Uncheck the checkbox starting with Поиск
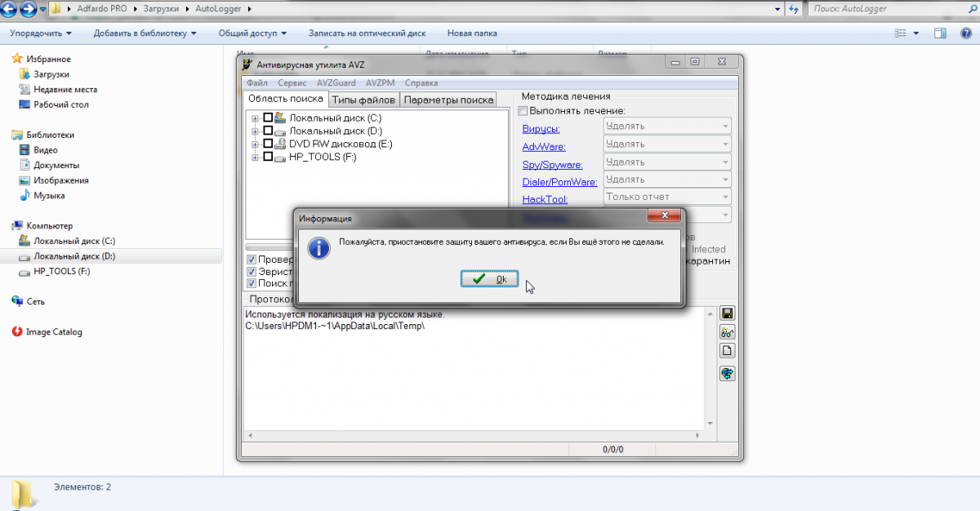 (252, 283)
